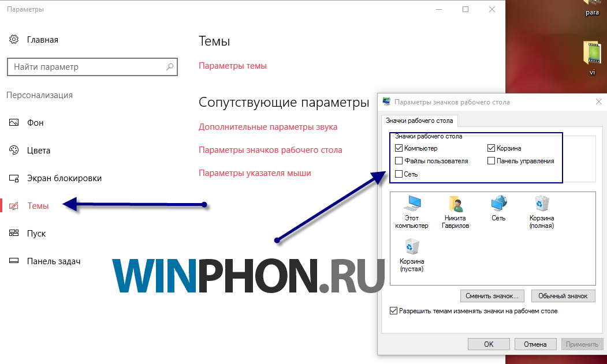
Task: Enable the Панель управления checkbox
Action: tap(491, 160)
